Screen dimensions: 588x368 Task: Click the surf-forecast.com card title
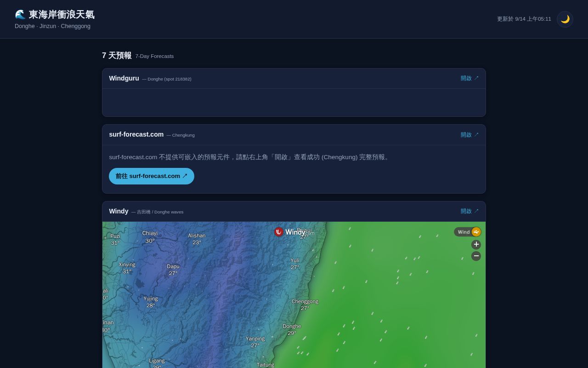136,134
